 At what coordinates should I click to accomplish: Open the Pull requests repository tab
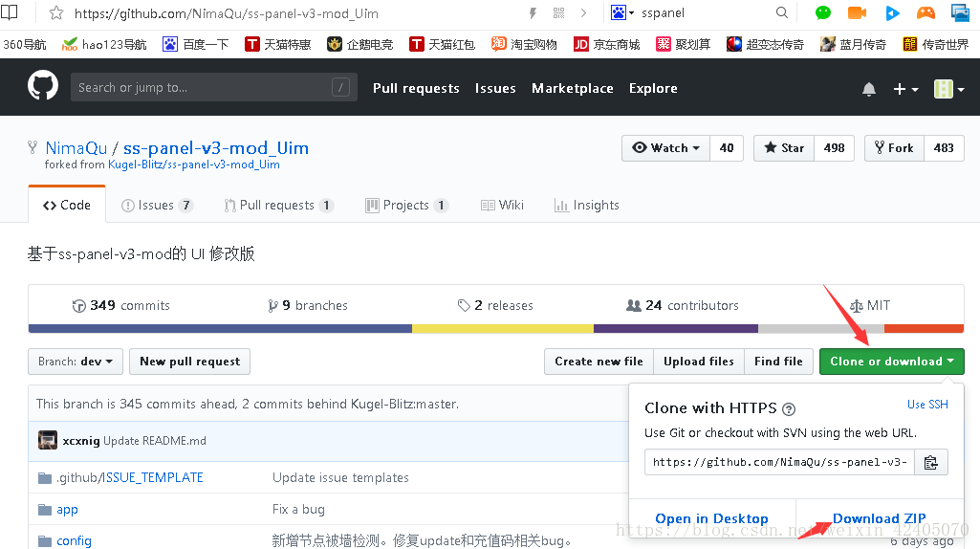pos(279,205)
